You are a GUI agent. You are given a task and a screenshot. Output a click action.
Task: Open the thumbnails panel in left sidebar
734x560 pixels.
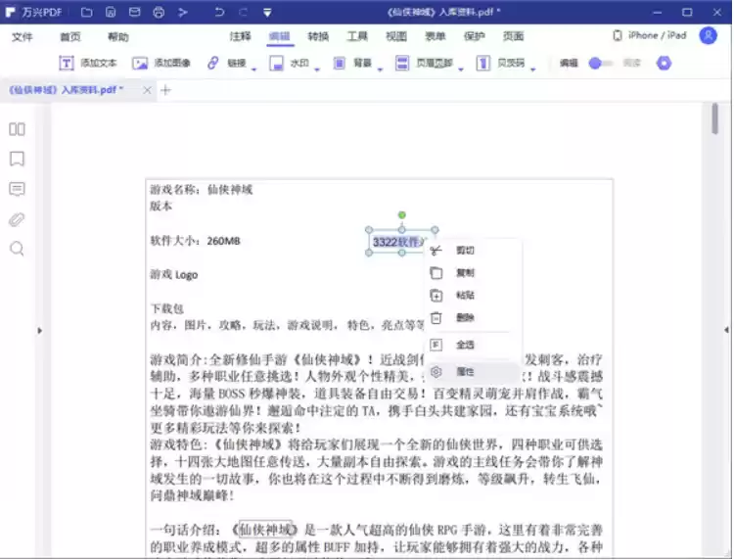(17, 129)
